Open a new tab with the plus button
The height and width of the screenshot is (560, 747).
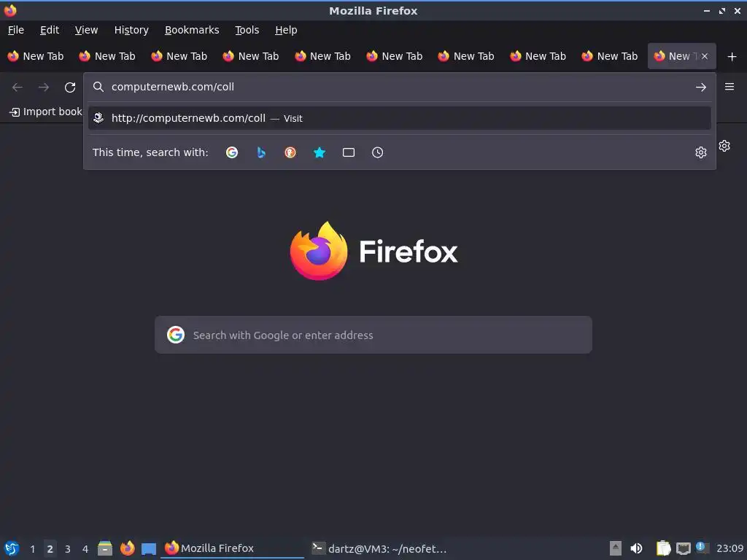732,57
